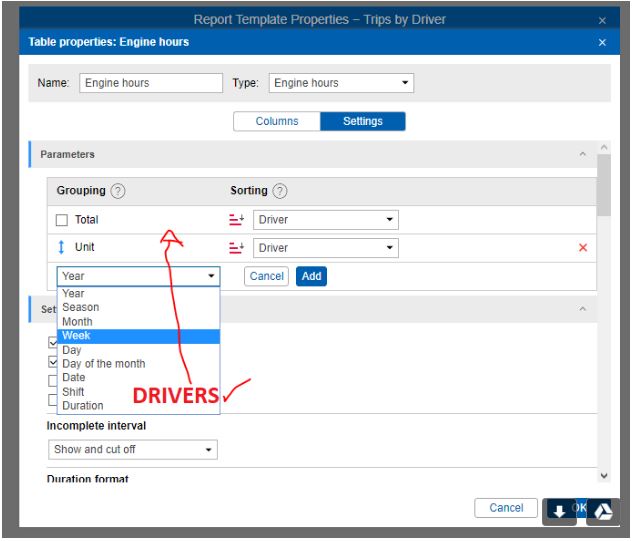Viewport: 632px width, 541px height.
Task: Collapse the Parameters section
Action: (x=582, y=154)
